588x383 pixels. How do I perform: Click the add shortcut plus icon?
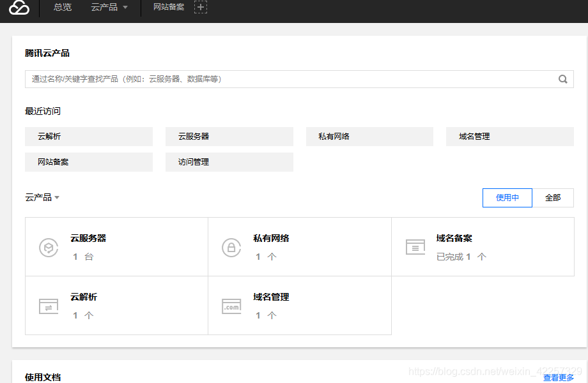[201, 7]
